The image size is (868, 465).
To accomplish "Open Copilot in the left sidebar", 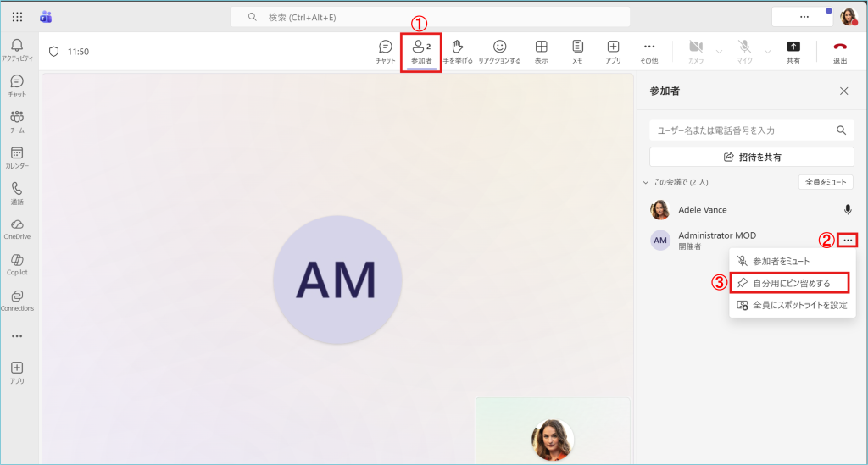I will 17,264.
